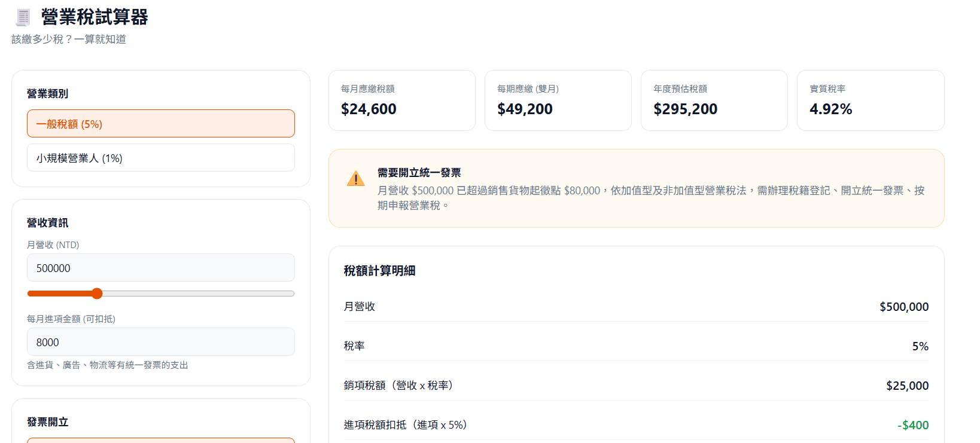The height and width of the screenshot is (443, 980).
Task: Click the 每期應繳 (雙月) card label
Action: [x=528, y=89]
